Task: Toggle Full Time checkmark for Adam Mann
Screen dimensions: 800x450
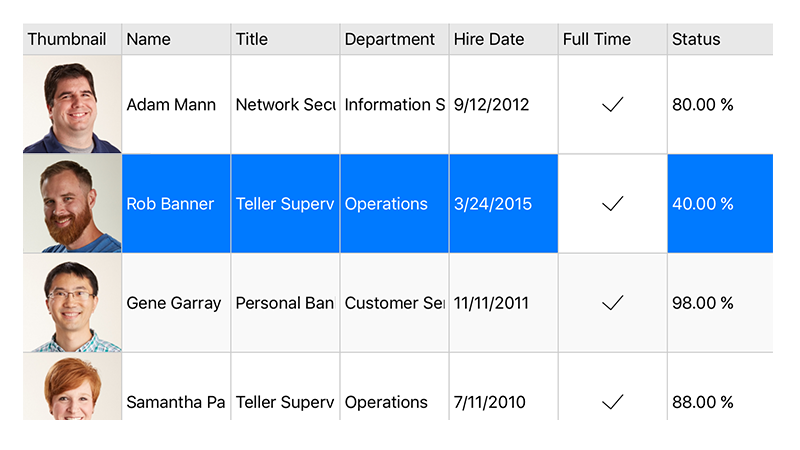Action: (613, 105)
